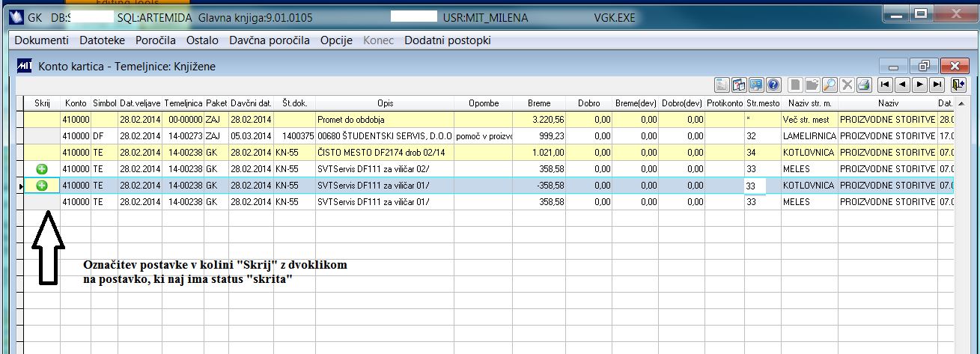Open the Davčna poročila menu
The width and height of the screenshot is (980, 354).
270,40
